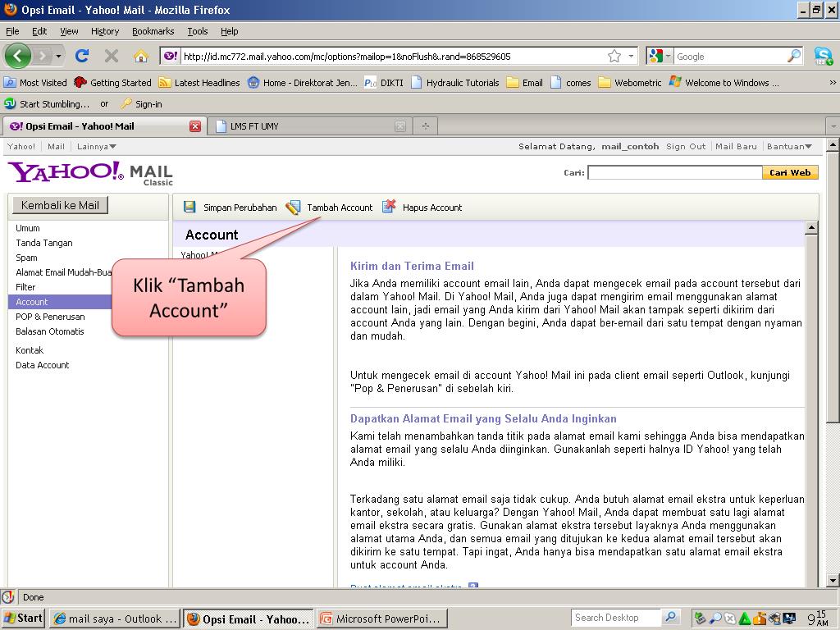This screenshot has height=630, width=840.
Task: Click Desktop Search magnifier in taskbar
Action: click(x=670, y=617)
